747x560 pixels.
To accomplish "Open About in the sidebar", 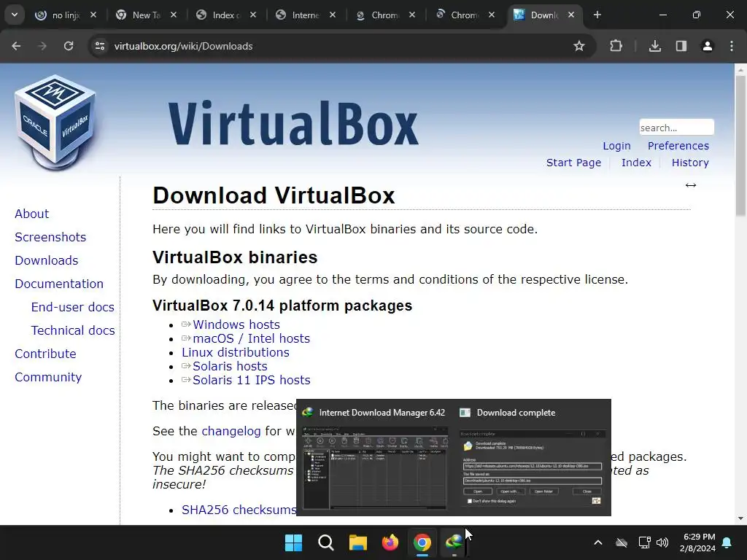I will pos(32,214).
